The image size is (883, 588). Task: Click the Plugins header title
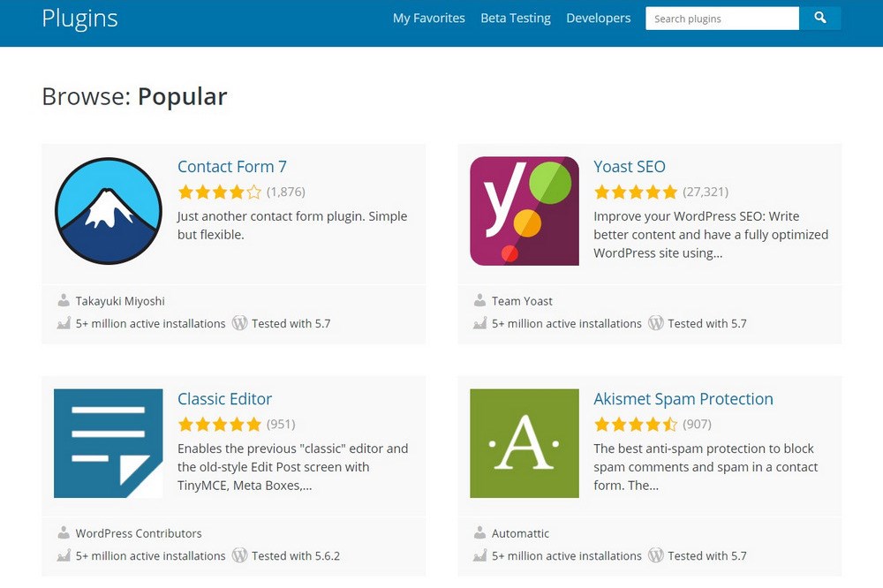[80, 19]
